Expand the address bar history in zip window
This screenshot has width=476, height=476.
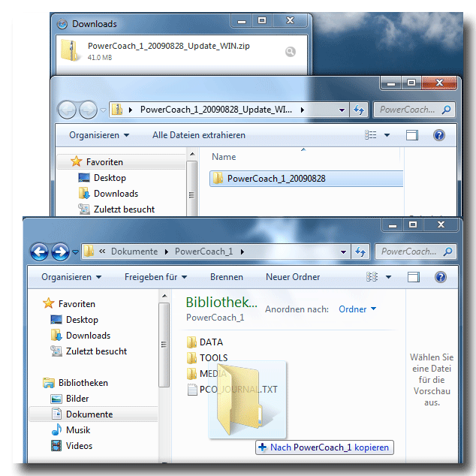(342, 110)
